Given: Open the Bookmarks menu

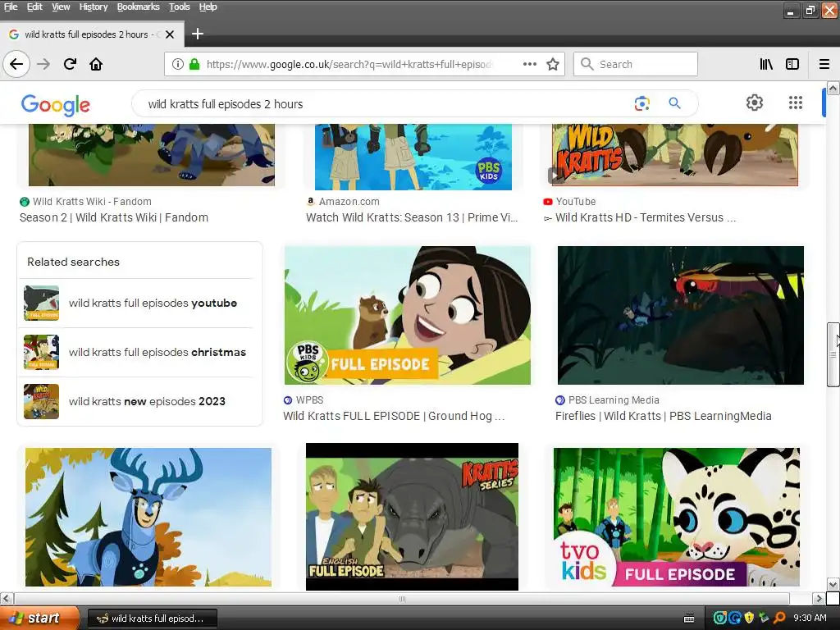Looking at the screenshot, I should click(x=138, y=7).
